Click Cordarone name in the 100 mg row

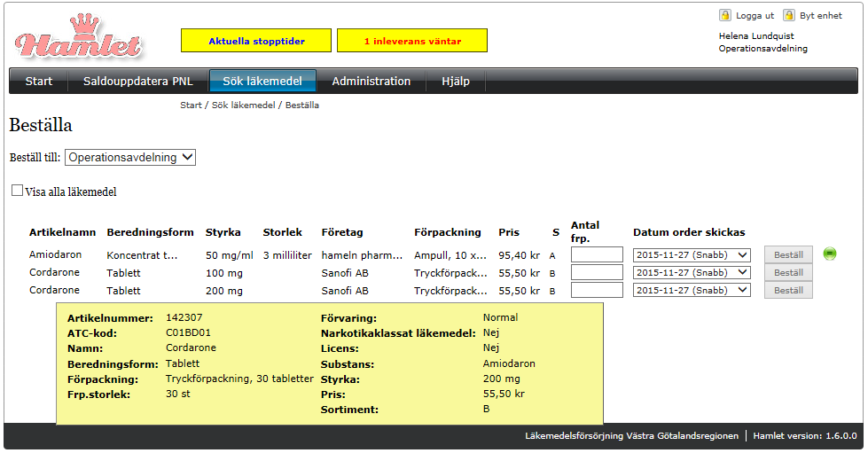54,272
